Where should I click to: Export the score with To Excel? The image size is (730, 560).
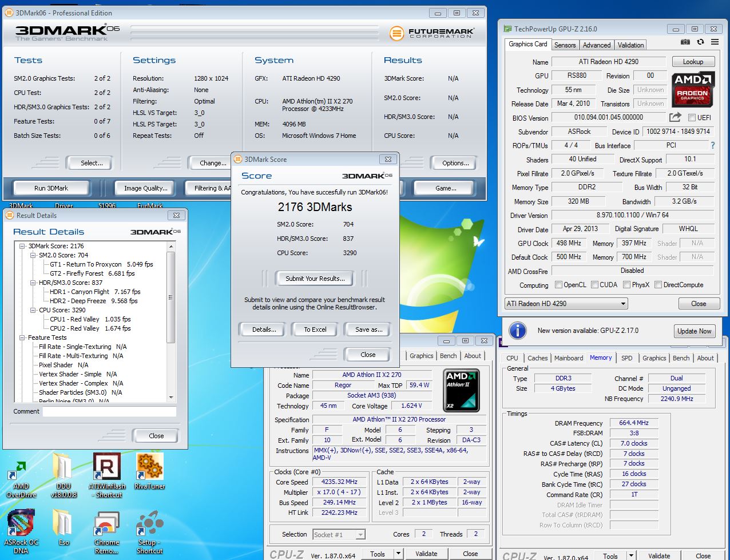(x=315, y=329)
